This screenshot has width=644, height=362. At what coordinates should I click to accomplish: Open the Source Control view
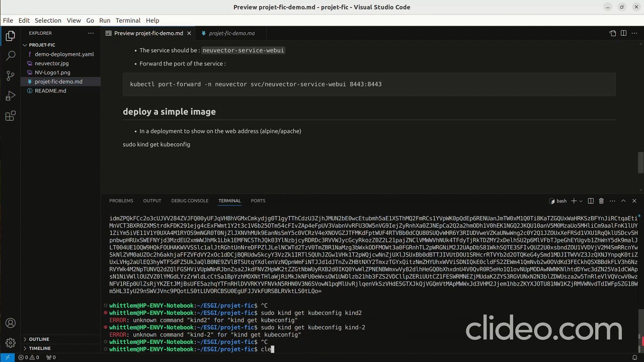[x=10, y=76]
